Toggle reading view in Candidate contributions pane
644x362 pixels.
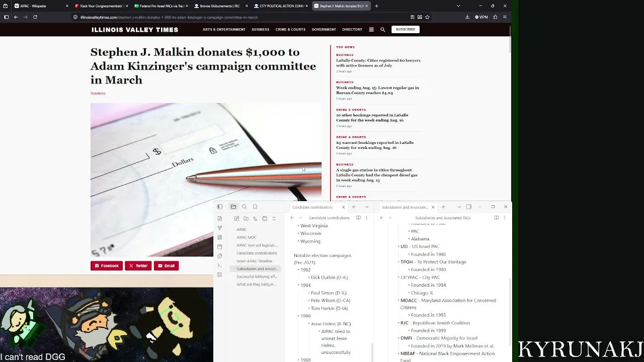tap(358, 218)
